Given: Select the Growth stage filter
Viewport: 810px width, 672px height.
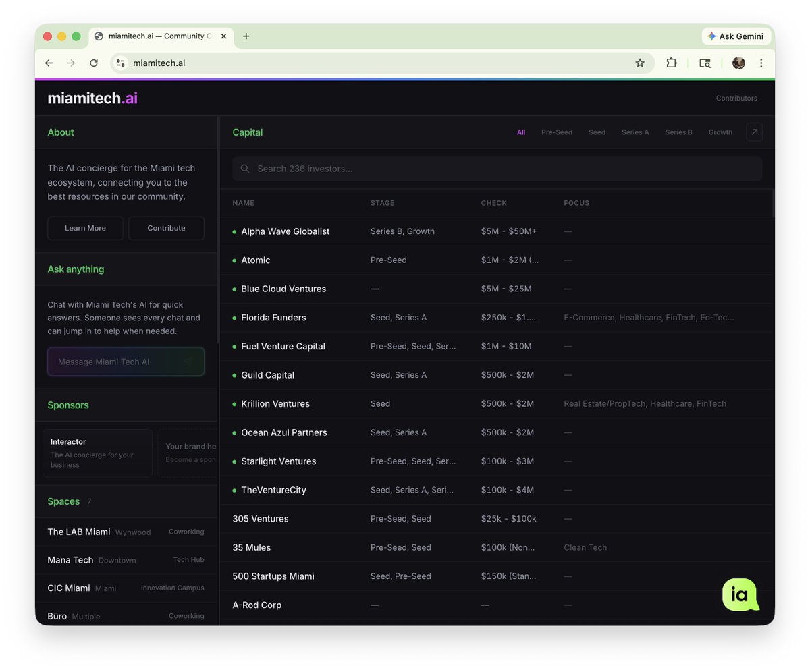Looking at the screenshot, I should [720, 132].
